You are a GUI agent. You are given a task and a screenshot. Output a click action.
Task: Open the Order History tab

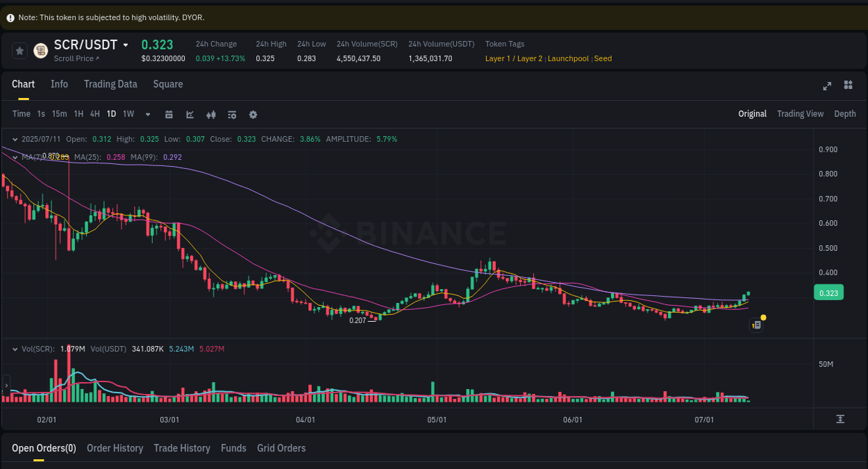pos(115,448)
